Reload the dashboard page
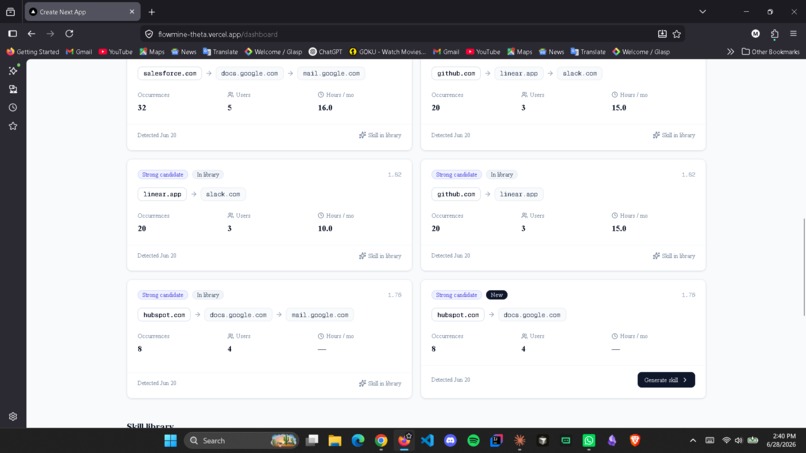Screen dimensions: 806x453 (69, 34)
